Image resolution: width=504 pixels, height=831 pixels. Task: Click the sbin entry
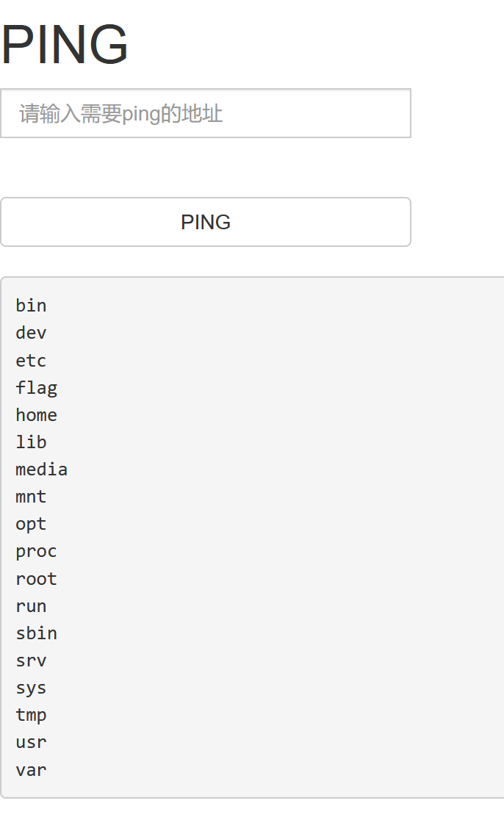click(36, 633)
